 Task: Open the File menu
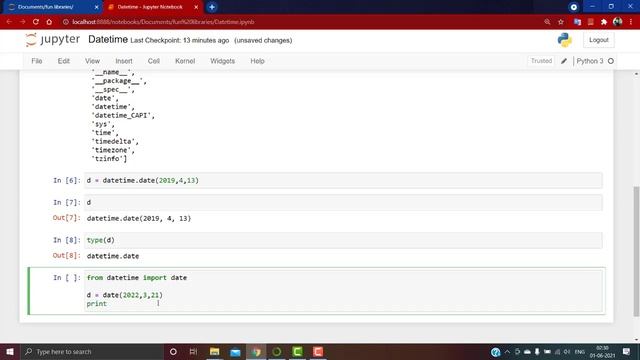pyautogui.click(x=37, y=61)
